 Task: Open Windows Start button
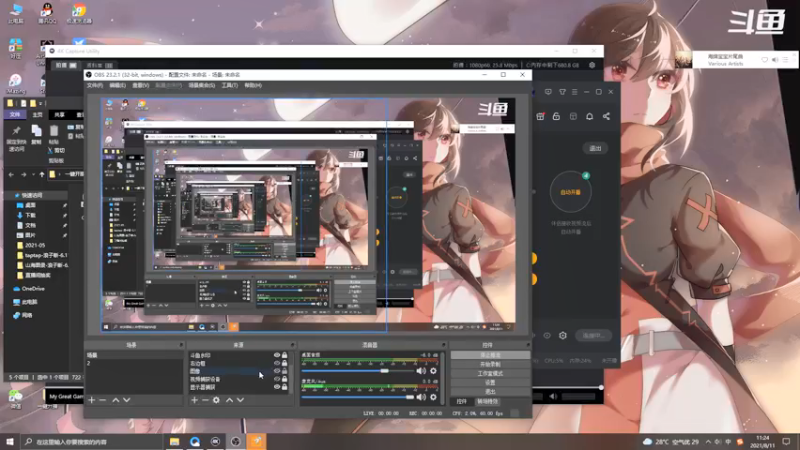[x=10, y=441]
